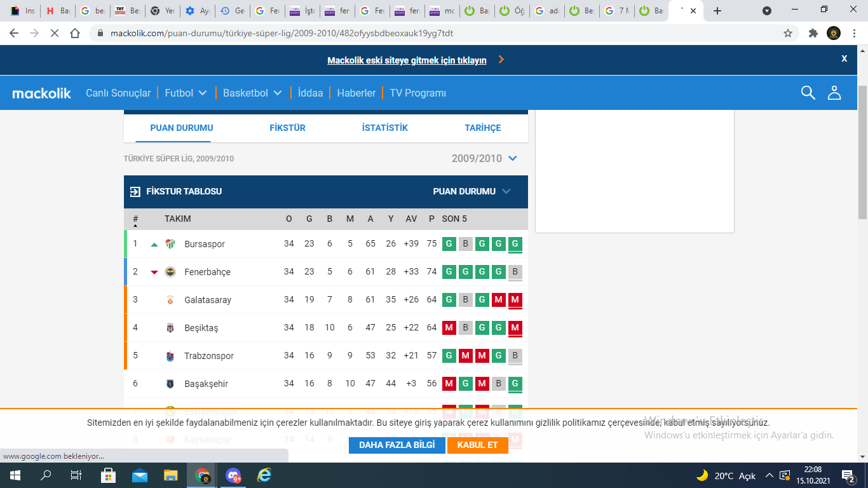This screenshot has width=868, height=488.
Task: Open the Chrome profile avatar
Action: click(834, 33)
